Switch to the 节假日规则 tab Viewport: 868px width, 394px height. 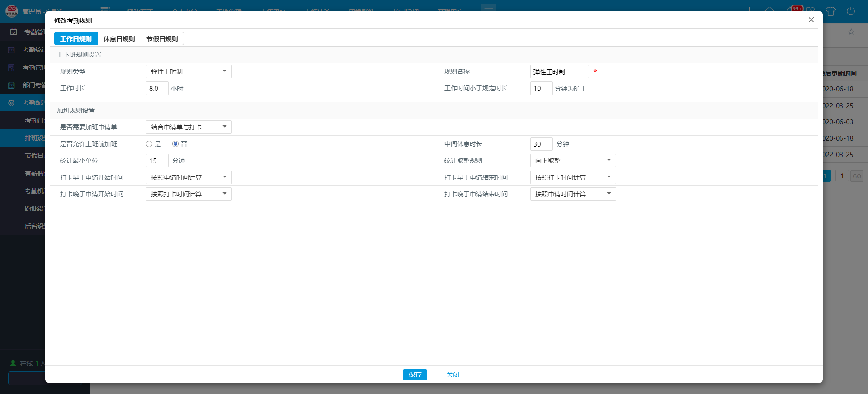162,39
